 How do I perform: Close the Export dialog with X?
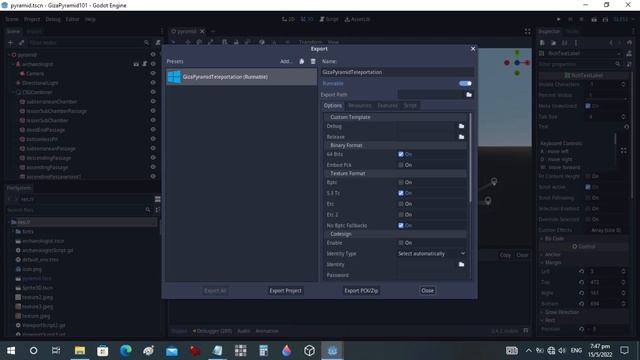[473, 49]
